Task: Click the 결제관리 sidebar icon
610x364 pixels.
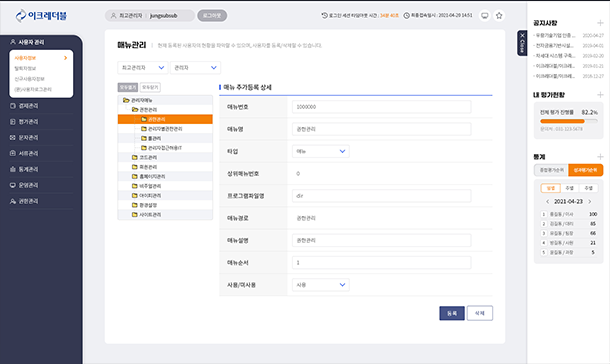Action: (x=13, y=106)
